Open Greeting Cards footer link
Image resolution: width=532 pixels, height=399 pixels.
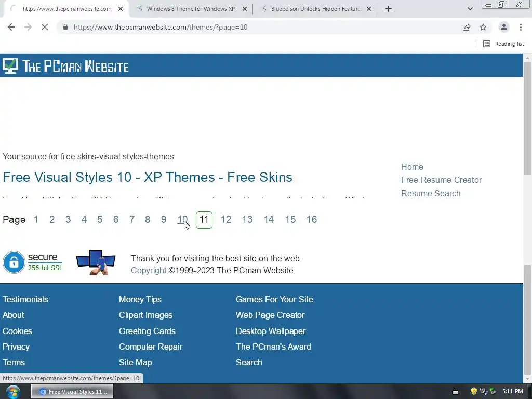(147, 331)
